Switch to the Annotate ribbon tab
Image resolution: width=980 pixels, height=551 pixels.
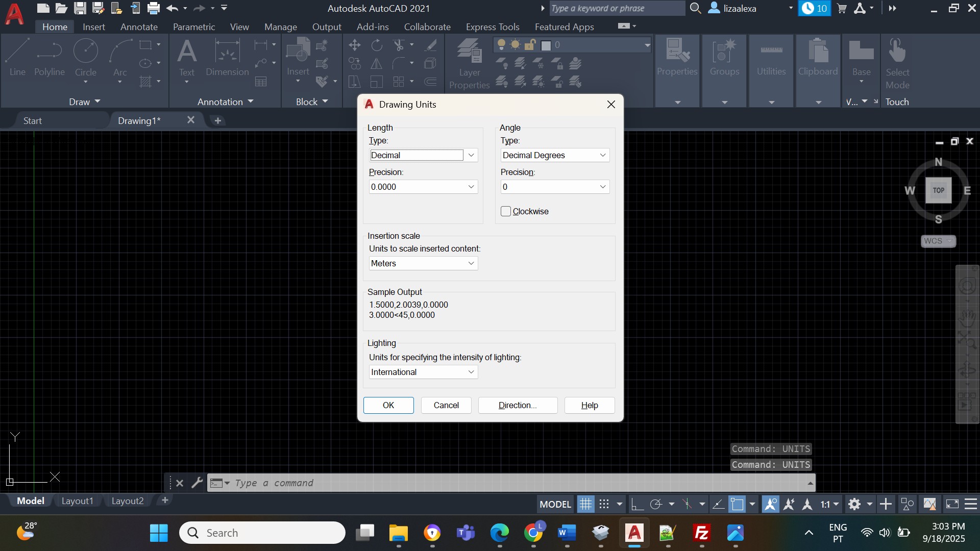click(139, 27)
